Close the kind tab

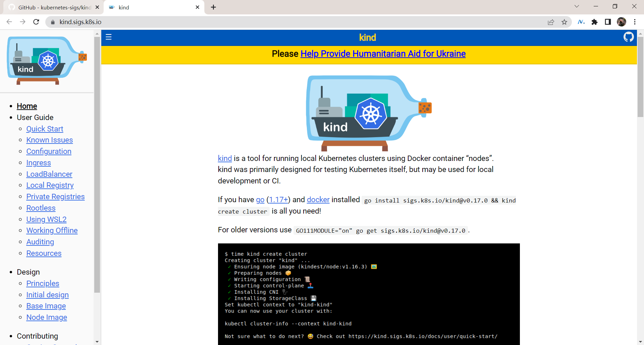(x=197, y=7)
